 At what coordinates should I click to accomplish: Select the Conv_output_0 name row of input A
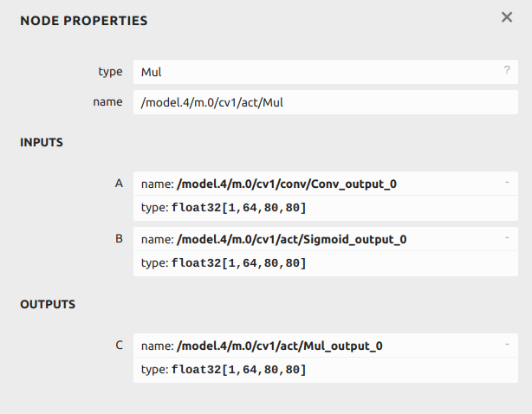tap(286, 184)
